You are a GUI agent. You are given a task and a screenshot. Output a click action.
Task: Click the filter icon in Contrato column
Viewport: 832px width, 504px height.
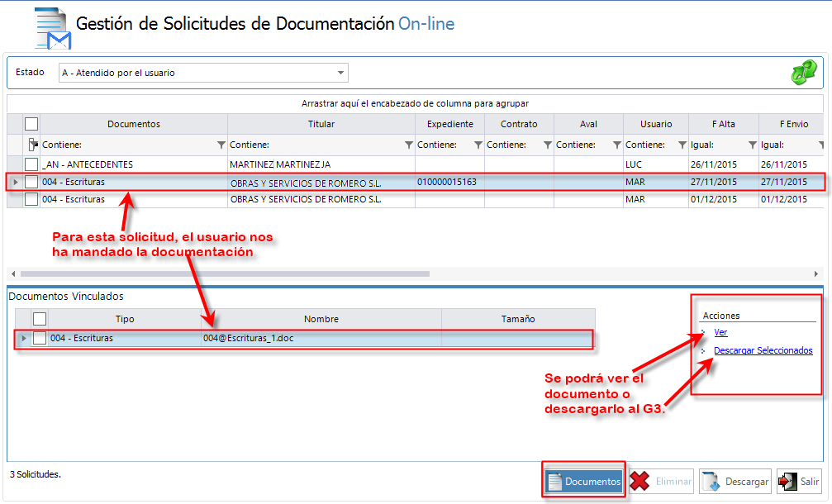(548, 145)
